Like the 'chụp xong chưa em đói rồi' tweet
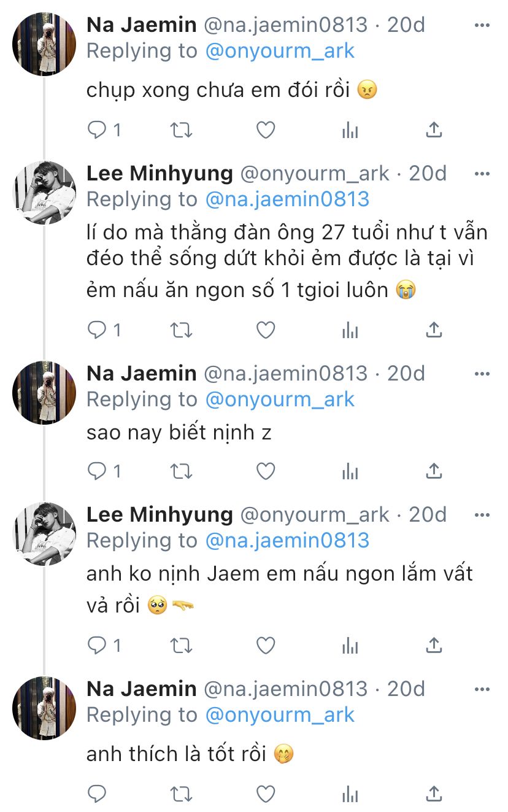 (265, 130)
